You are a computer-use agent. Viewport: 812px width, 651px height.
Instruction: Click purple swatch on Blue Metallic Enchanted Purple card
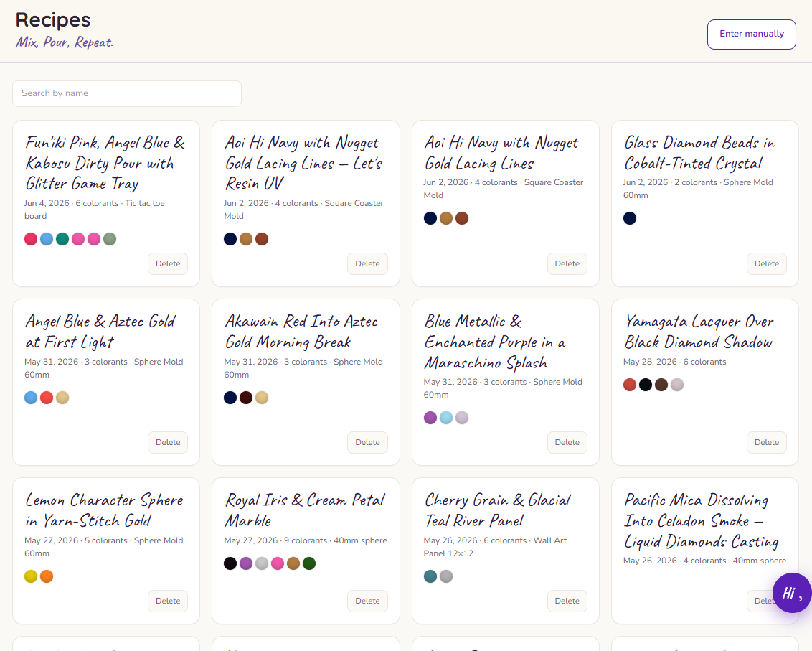(430, 418)
